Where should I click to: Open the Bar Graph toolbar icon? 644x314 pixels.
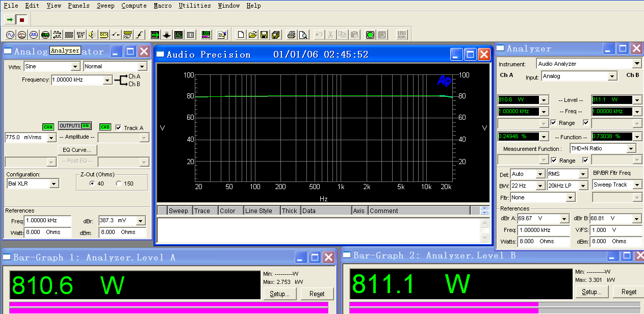206,35
